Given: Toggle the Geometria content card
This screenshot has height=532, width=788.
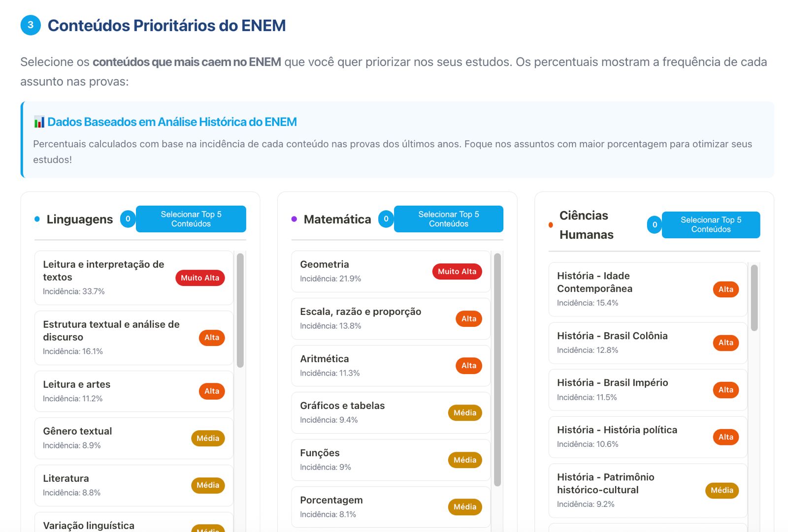Looking at the screenshot, I should pyautogui.click(x=364, y=272).
